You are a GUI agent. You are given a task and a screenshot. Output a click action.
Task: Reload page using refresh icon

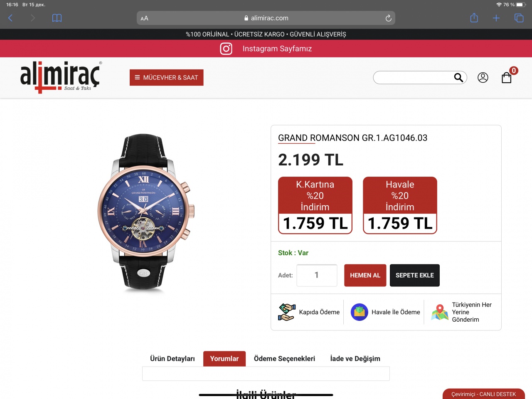tap(388, 18)
